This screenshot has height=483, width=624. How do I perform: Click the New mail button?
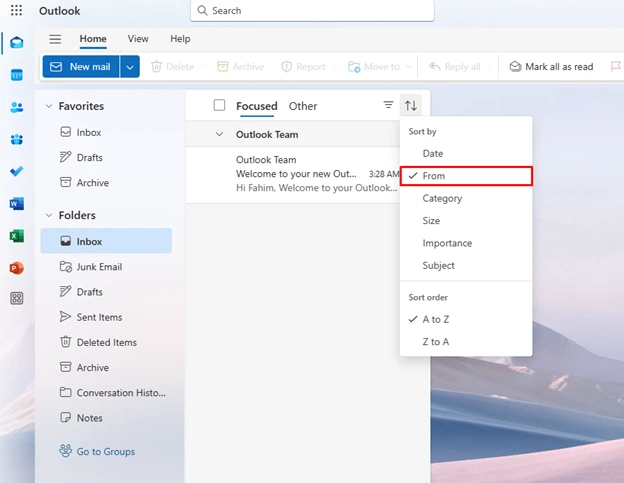click(x=81, y=66)
